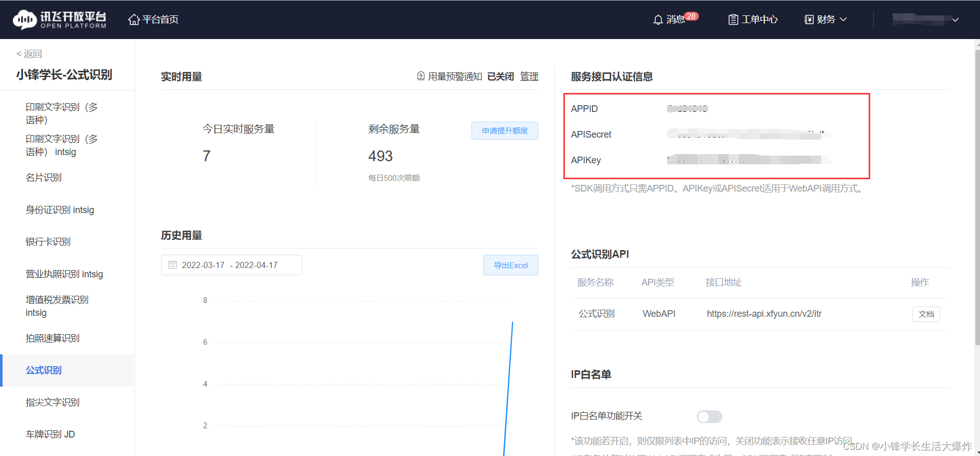Open platform home via house icon

click(x=134, y=20)
